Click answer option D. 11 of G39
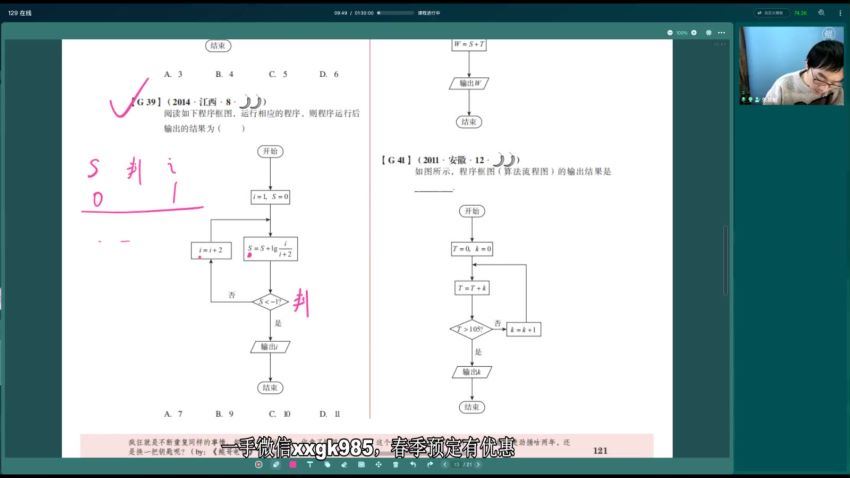The width and height of the screenshot is (850, 478). (330, 414)
